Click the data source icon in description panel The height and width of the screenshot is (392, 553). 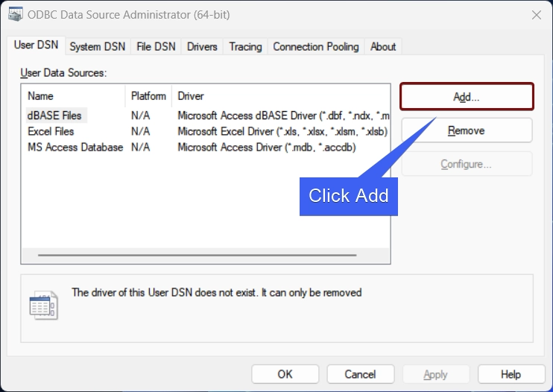pyautogui.click(x=44, y=306)
